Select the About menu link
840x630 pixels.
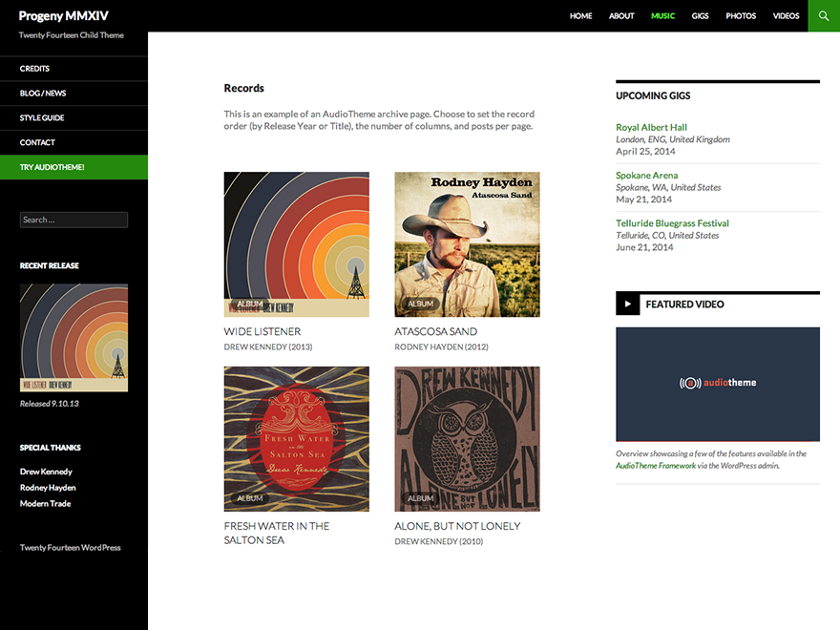(621, 16)
